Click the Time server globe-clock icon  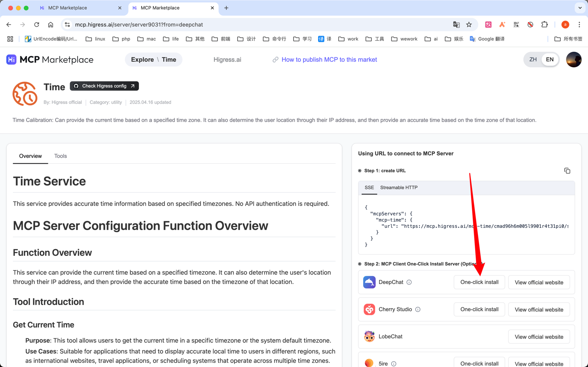pyautogui.click(x=25, y=94)
